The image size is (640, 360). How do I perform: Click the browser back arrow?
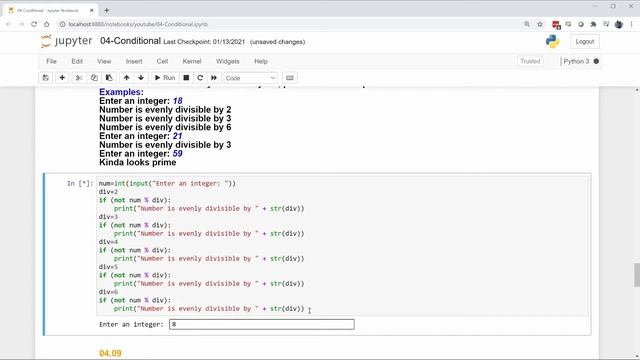(8, 24)
